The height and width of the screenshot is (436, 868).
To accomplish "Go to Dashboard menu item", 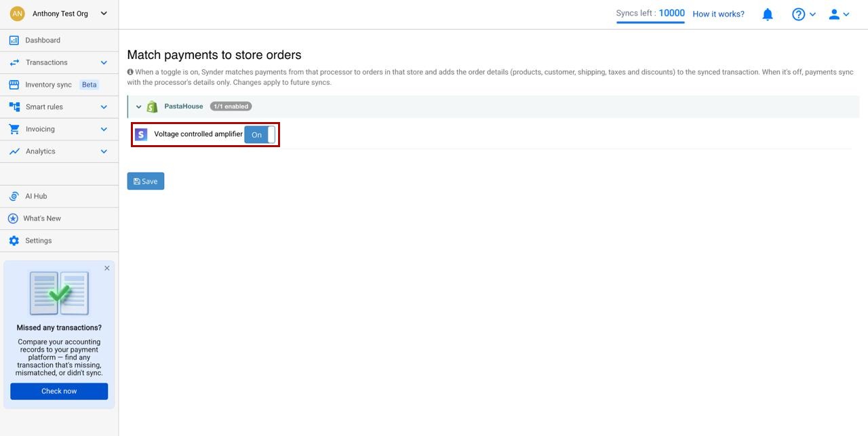I will pos(59,40).
